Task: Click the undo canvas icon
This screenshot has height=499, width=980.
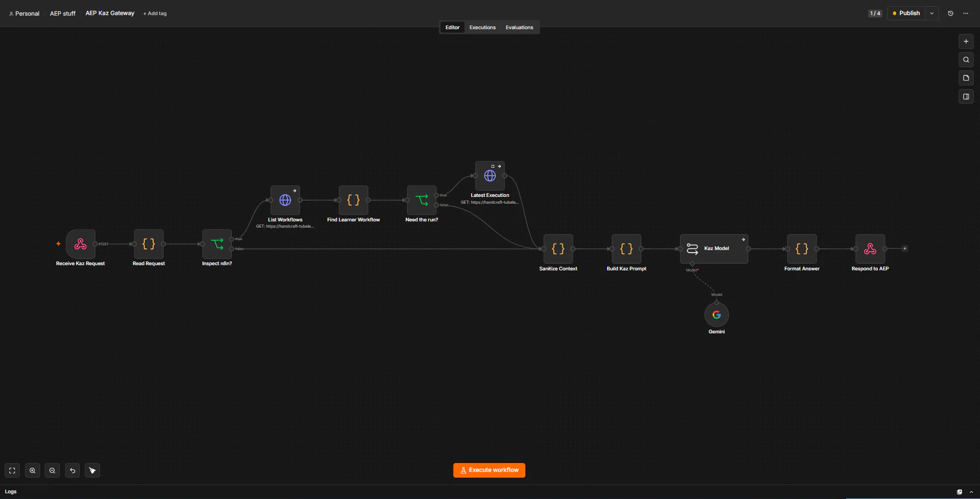Action: [x=72, y=470]
